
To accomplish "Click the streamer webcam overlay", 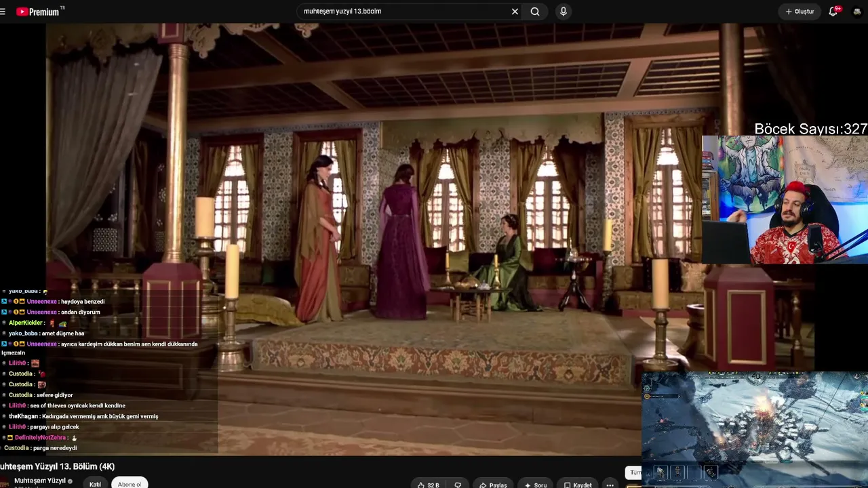I will coord(785,199).
